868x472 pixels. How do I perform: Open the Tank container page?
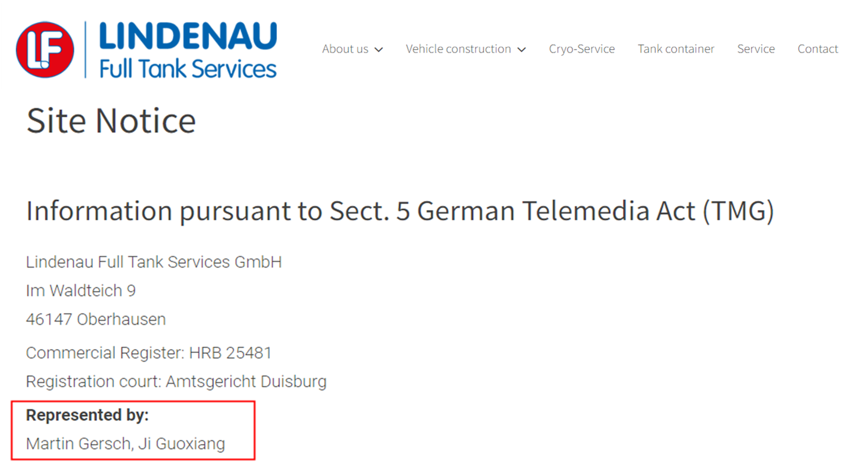coord(676,49)
